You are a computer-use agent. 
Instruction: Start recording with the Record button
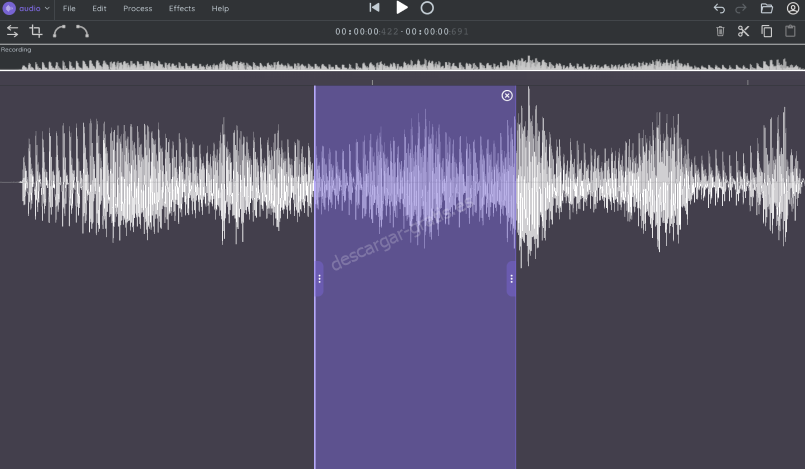pos(427,8)
